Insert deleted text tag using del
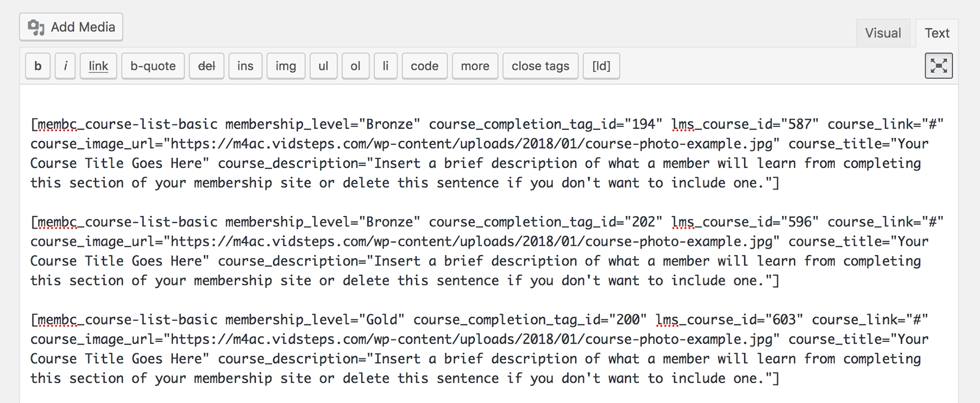980x403 pixels. click(x=206, y=66)
